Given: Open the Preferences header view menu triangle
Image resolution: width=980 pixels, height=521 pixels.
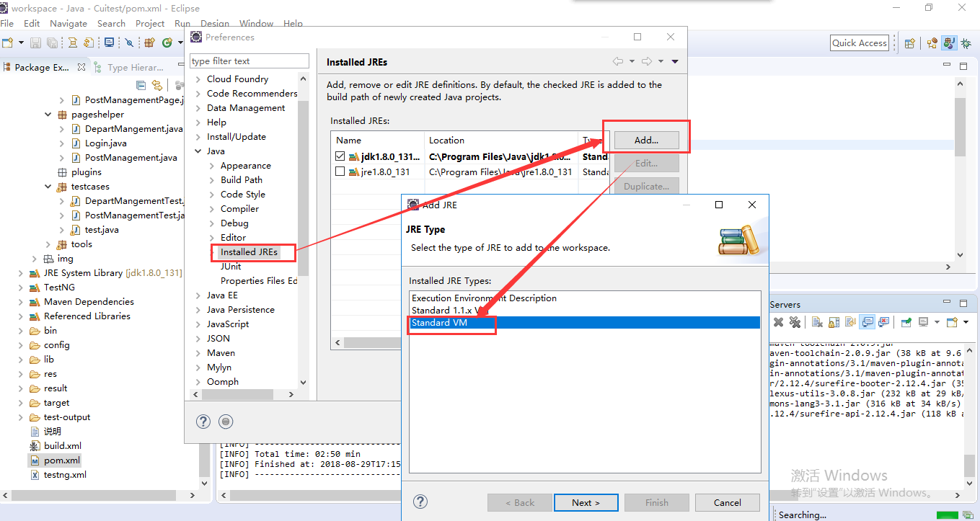Looking at the screenshot, I should tap(675, 61).
